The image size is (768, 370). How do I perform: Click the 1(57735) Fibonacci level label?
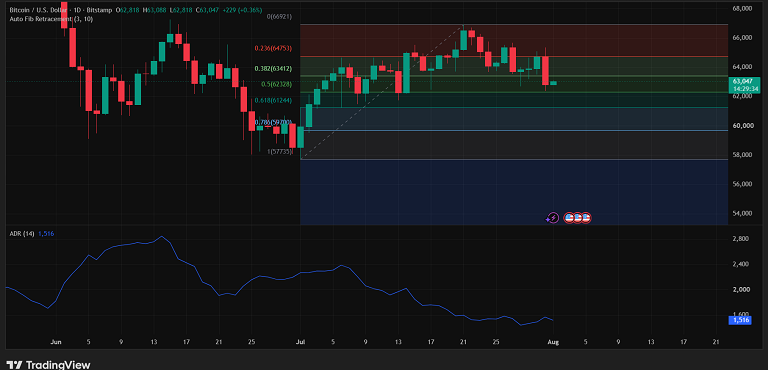(279, 152)
